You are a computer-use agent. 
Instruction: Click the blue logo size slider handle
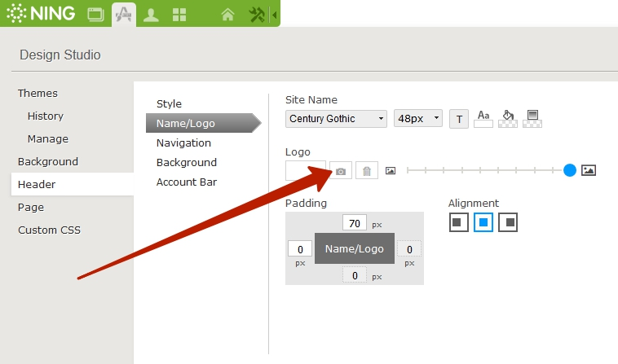click(570, 170)
